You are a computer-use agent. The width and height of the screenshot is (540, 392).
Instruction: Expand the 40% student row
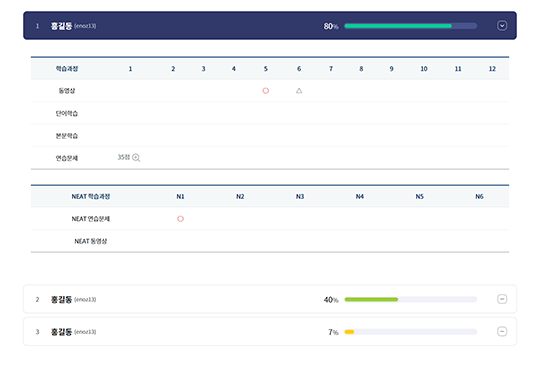click(x=502, y=299)
